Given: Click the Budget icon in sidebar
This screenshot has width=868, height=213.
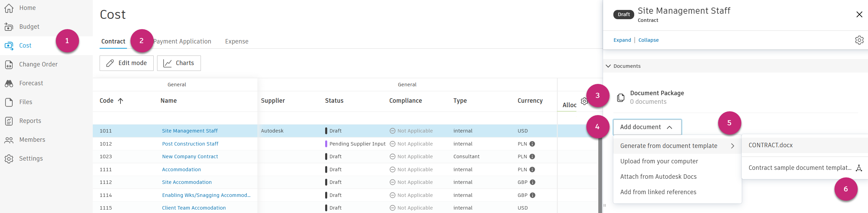Looking at the screenshot, I should (9, 27).
